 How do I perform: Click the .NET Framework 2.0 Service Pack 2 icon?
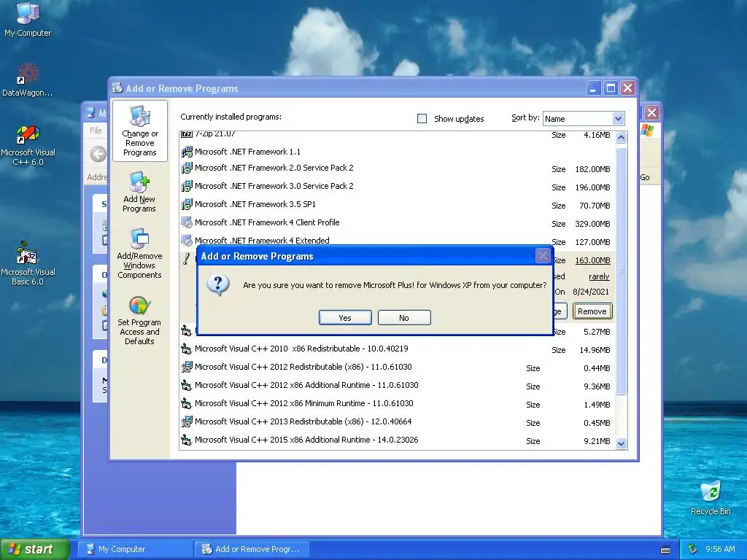(x=187, y=168)
